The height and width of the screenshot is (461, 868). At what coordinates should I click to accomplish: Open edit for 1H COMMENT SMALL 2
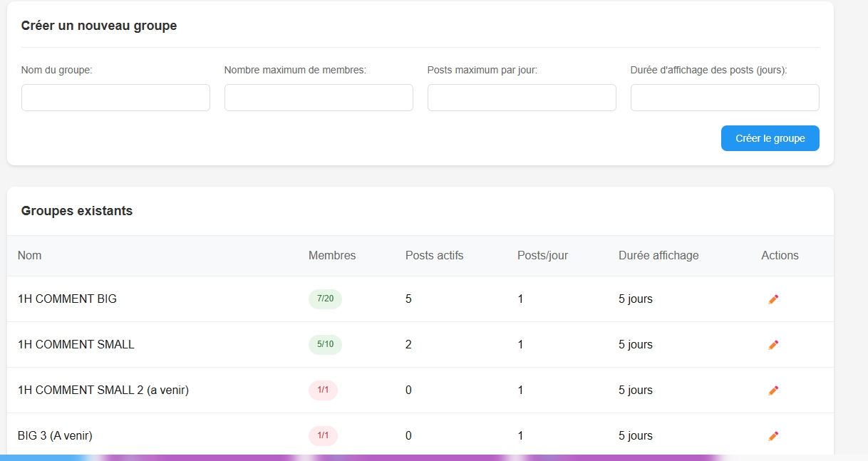[773, 390]
